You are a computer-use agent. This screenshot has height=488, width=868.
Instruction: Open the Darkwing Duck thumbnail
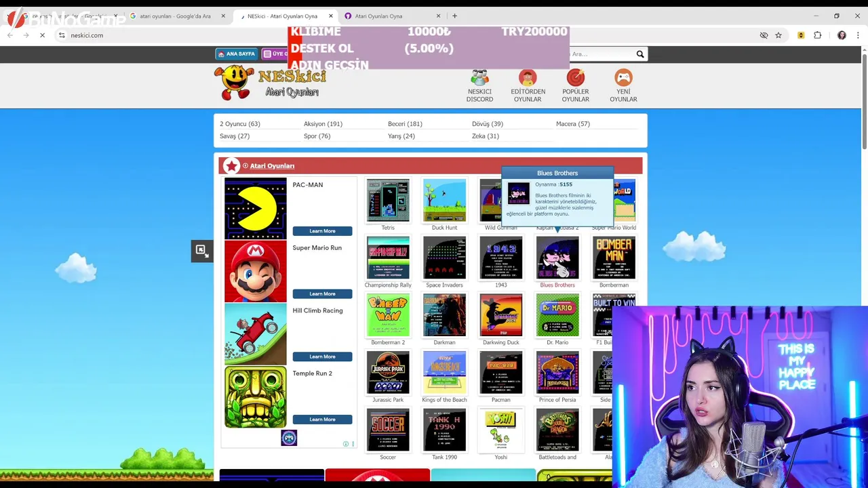click(x=500, y=315)
